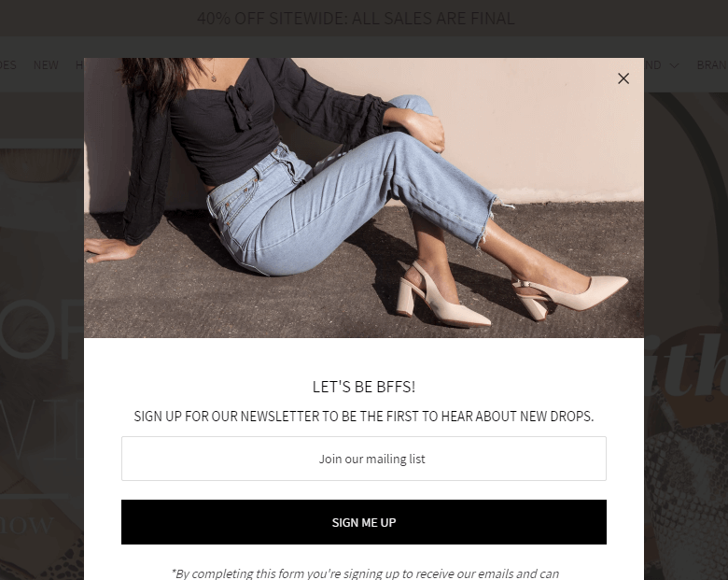The image size is (728, 580).
Task: Select the NEW menu item
Action: coord(46,65)
